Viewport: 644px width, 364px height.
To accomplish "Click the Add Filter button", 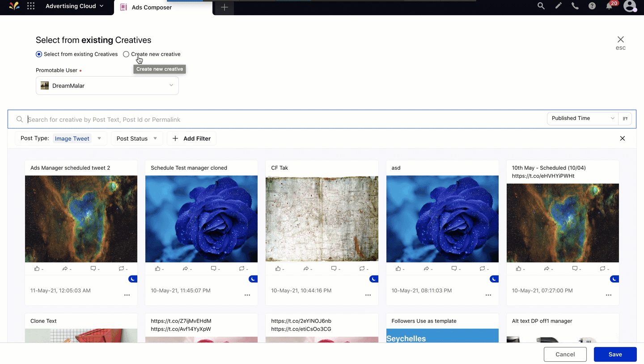I will point(192,138).
